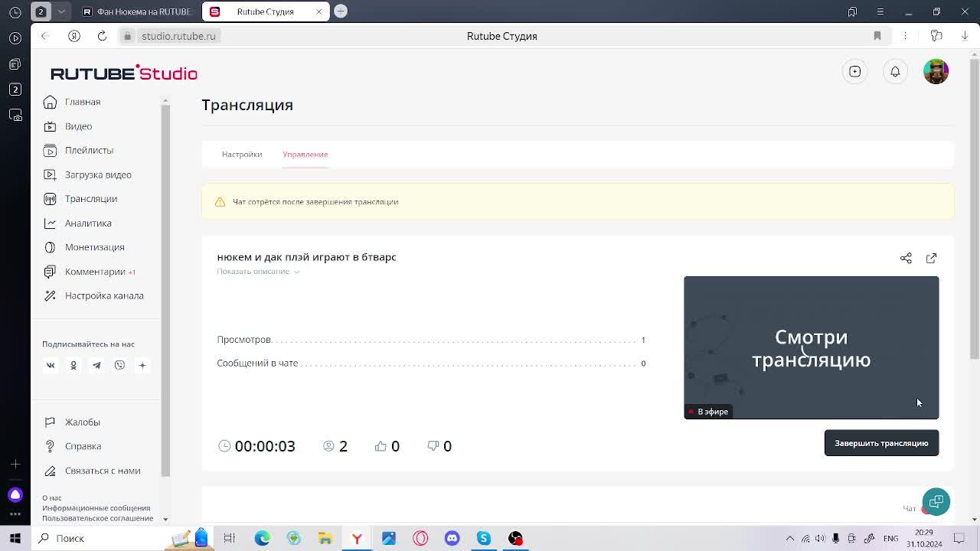The height and width of the screenshot is (551, 980).
Task: Open the user profile avatar menu
Action: tap(936, 71)
